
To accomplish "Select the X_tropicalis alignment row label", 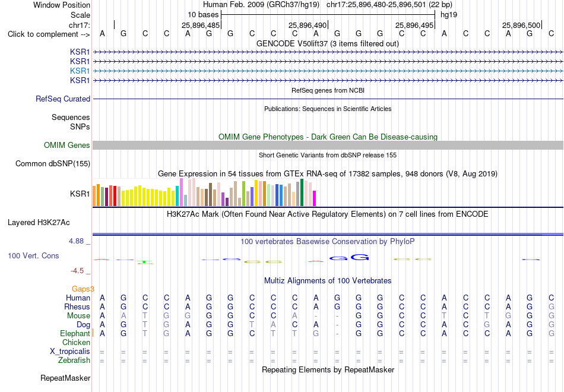I will [x=70, y=352].
